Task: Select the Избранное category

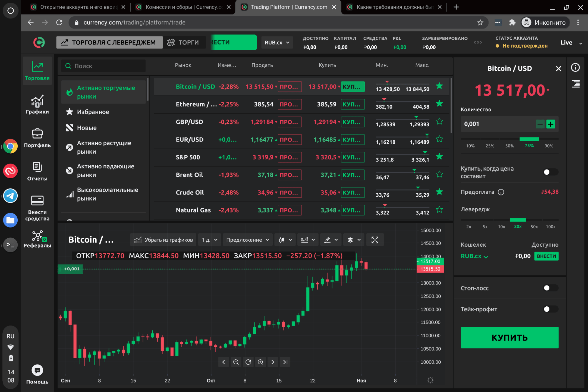Action: pos(93,112)
